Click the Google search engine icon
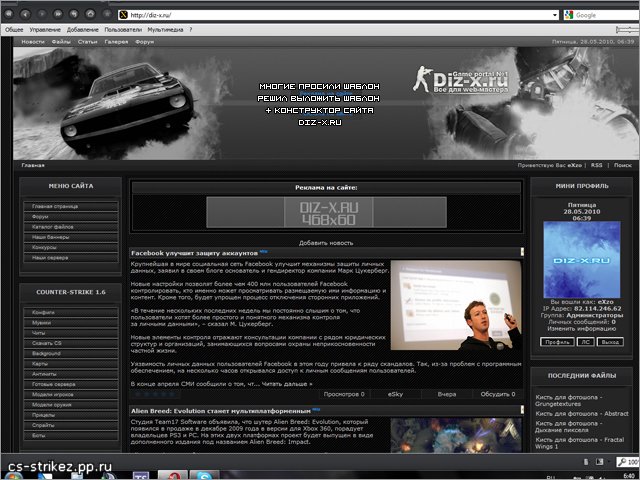The width and height of the screenshot is (640, 480). click(x=568, y=15)
